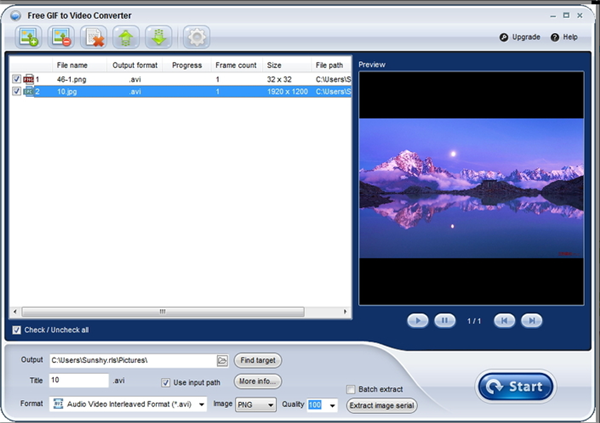Toggle the Check / Uncheck all checkbox

tap(16, 330)
